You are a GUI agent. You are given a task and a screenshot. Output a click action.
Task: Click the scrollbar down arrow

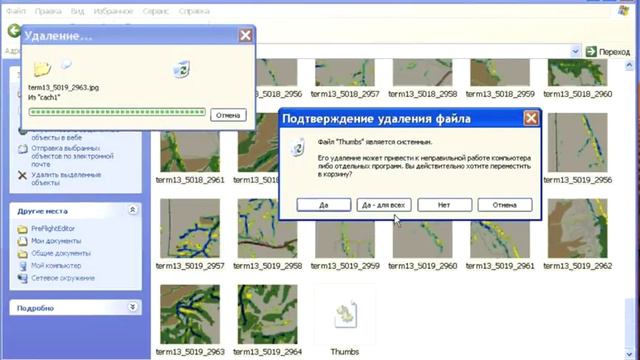(629, 354)
